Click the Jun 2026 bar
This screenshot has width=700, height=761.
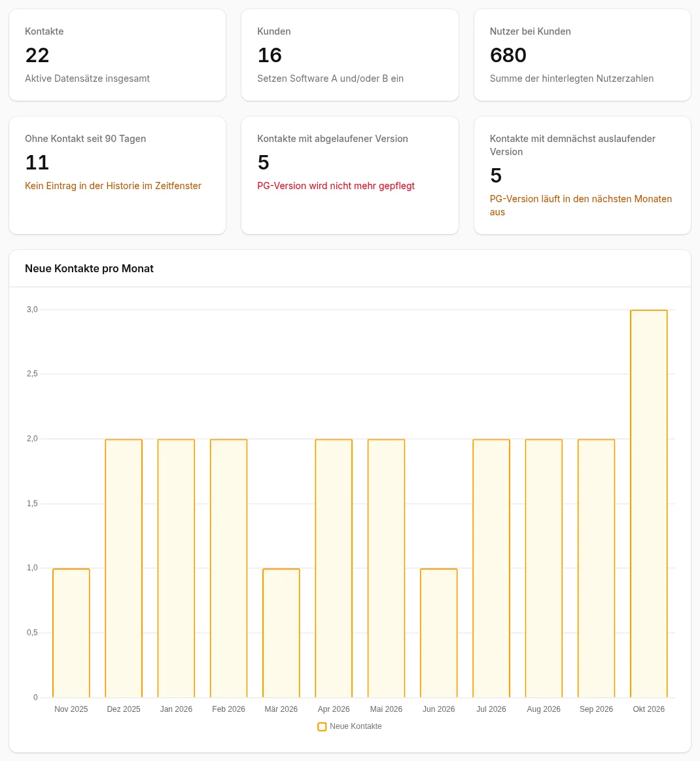click(438, 633)
